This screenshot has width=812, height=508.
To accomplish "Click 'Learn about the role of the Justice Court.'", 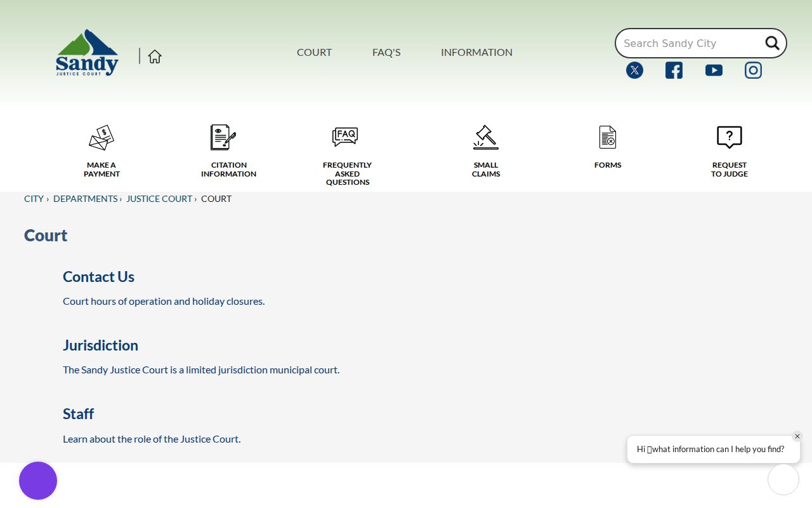I will coord(152,439).
